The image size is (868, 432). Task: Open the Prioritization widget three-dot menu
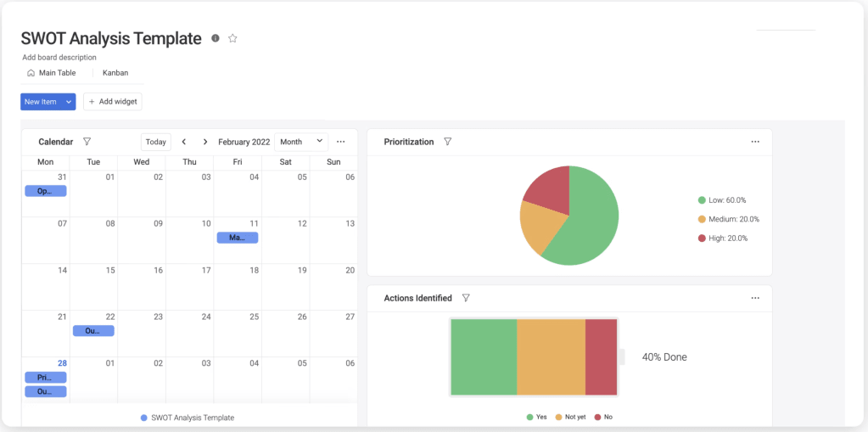[x=755, y=142]
